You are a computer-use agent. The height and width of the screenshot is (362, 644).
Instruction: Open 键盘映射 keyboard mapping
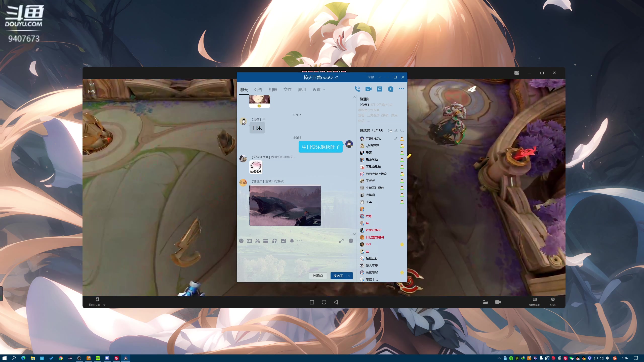click(x=535, y=302)
